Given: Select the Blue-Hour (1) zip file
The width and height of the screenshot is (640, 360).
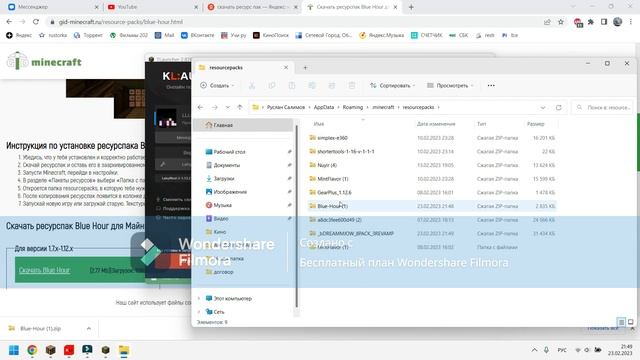Looking at the screenshot, I should [x=432, y=206].
